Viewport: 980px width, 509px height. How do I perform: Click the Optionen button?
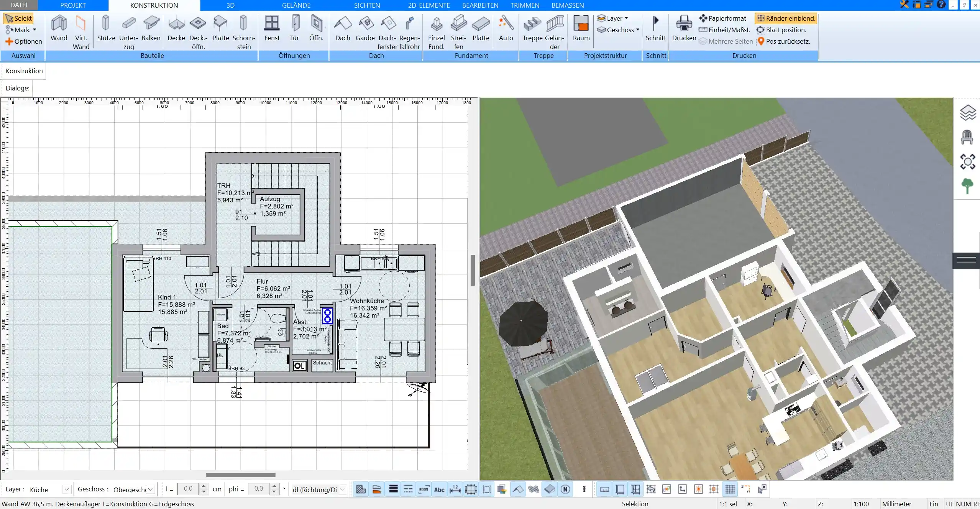click(24, 41)
